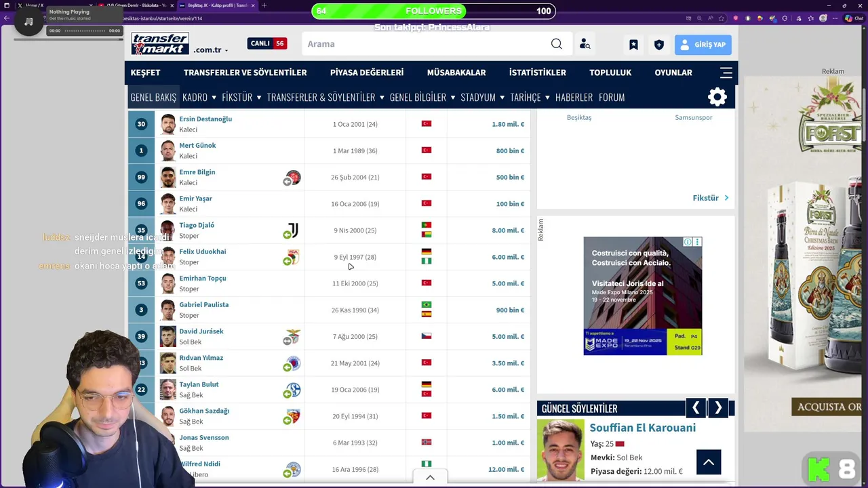Open the İSTATİSTİKLER menu

[538, 73]
